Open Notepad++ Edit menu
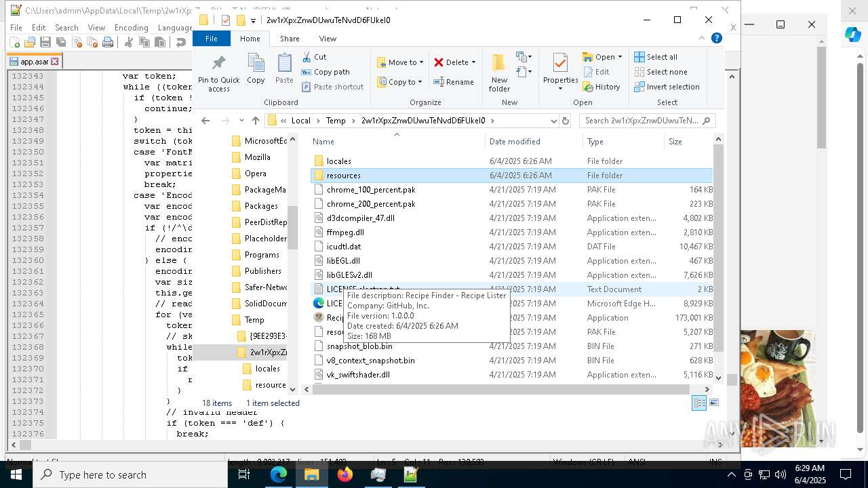 point(39,28)
